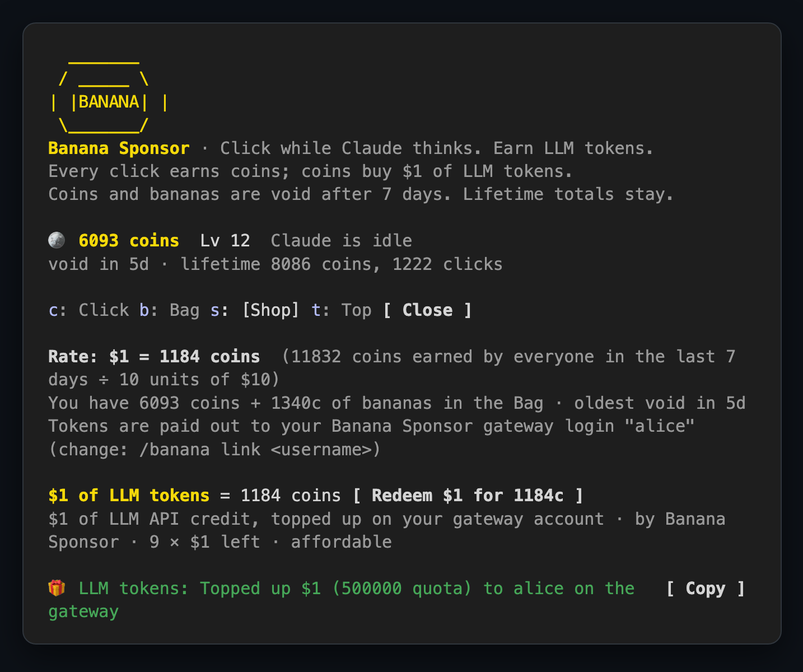Click the $1 of LLM tokens item

click(x=129, y=496)
